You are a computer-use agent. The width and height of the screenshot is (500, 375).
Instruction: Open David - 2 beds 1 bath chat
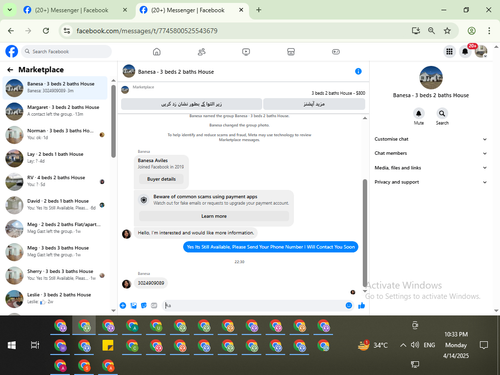tap(55, 205)
